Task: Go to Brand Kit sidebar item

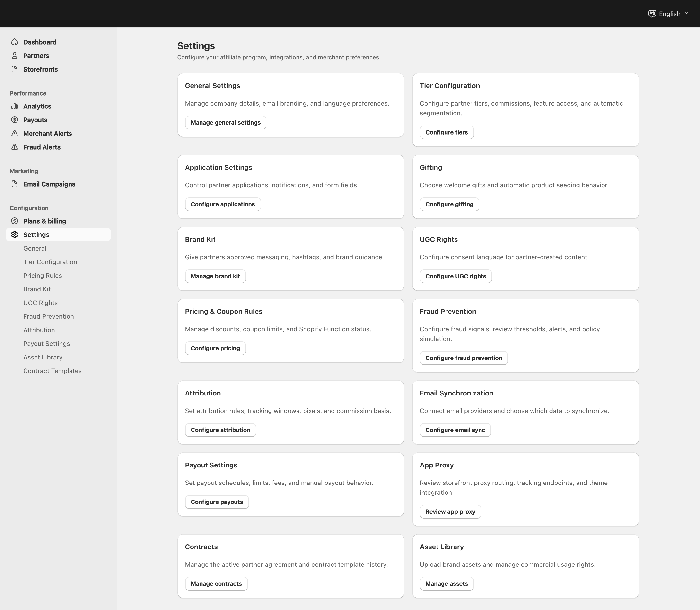Action: pyautogui.click(x=37, y=289)
